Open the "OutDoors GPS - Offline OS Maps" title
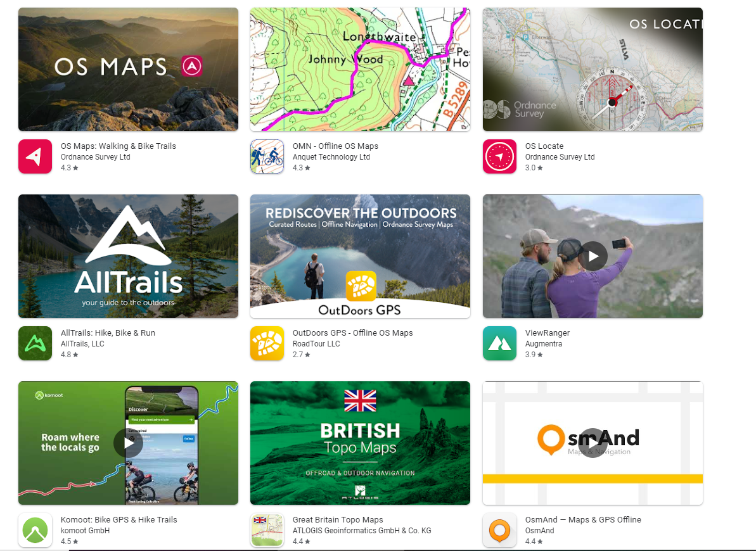The height and width of the screenshot is (551, 756). coord(352,333)
